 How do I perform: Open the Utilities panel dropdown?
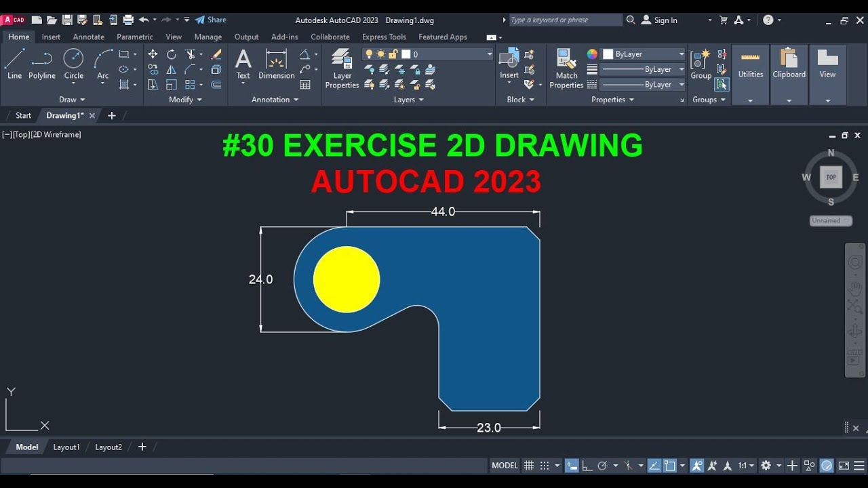750,75
